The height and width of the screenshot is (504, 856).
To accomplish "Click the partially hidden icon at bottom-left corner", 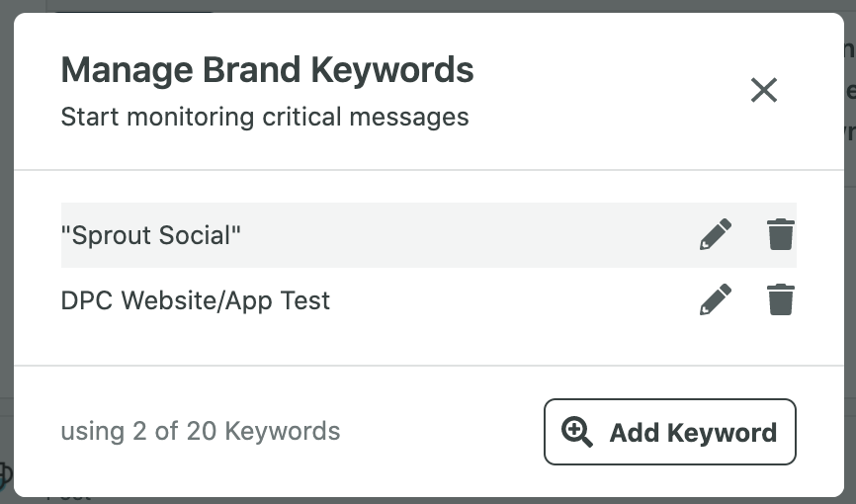I will pyautogui.click(x=6, y=474).
